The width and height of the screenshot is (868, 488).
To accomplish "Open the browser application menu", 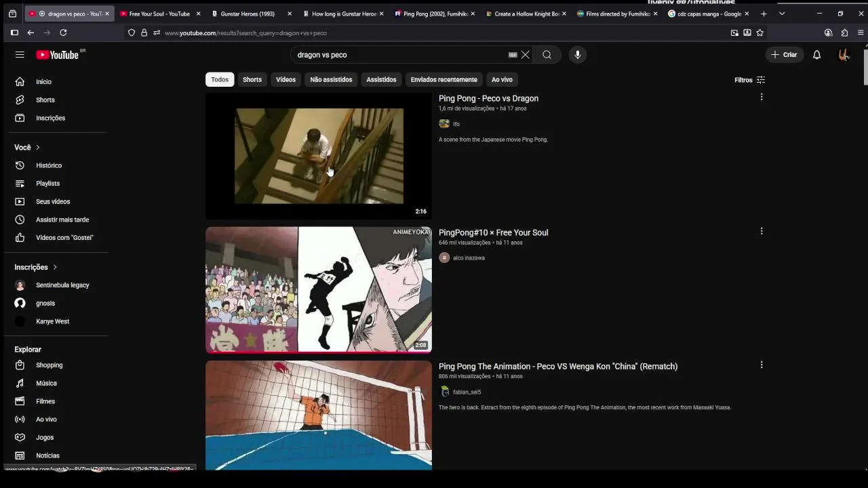I will click(861, 33).
